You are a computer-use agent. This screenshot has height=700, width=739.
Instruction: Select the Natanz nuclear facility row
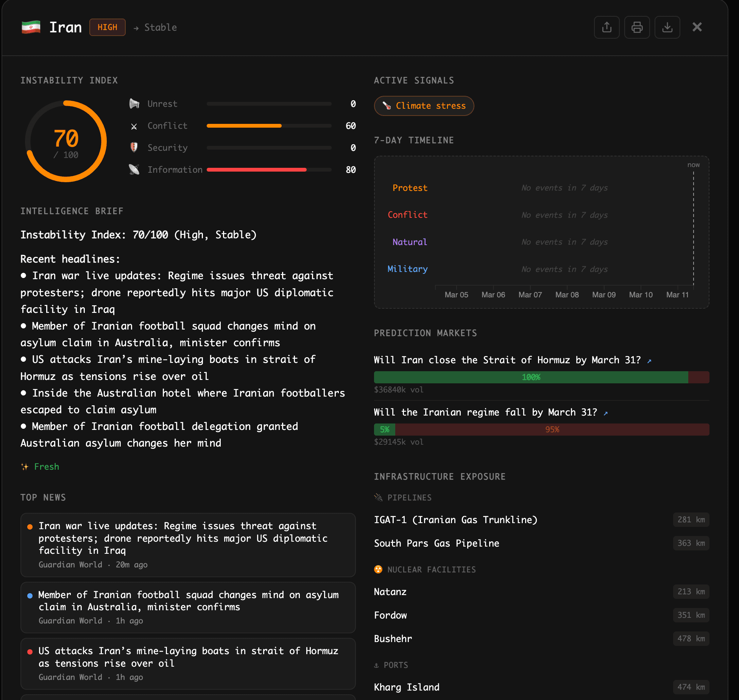pyautogui.click(x=541, y=592)
